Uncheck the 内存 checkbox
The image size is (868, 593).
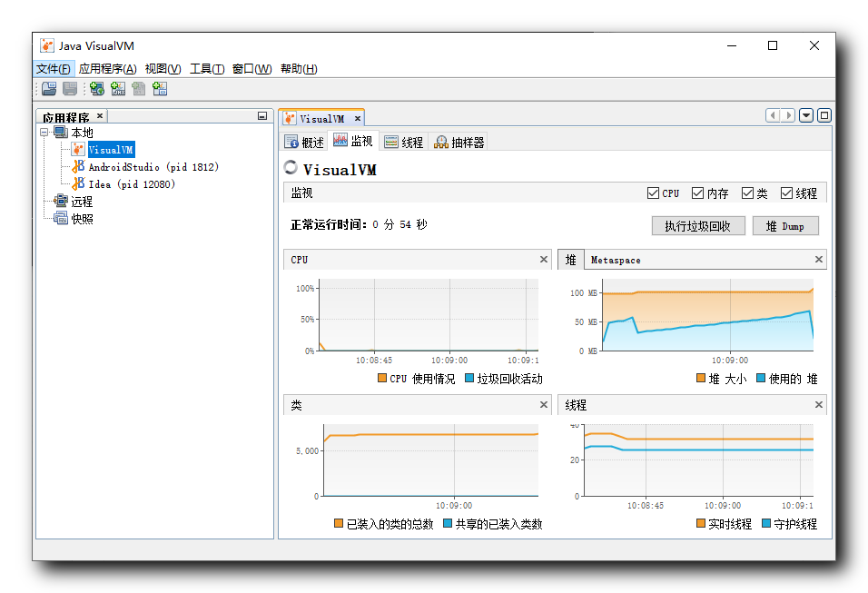697,193
